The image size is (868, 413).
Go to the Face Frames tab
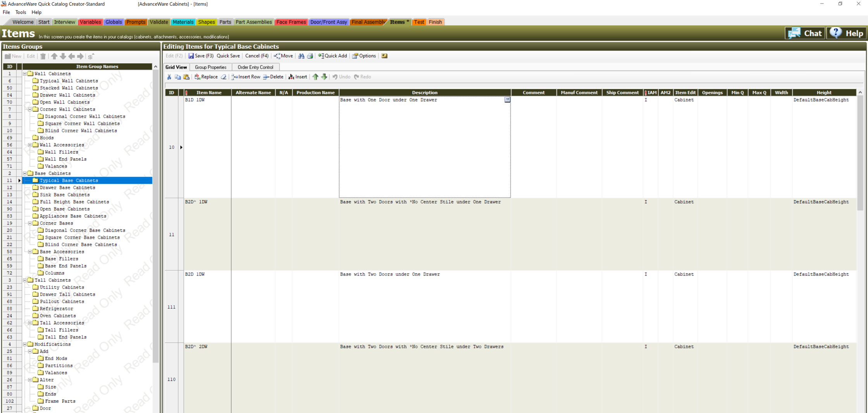click(291, 22)
